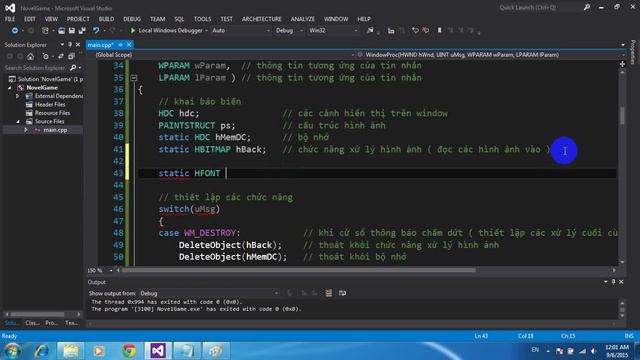Switch to the Team Explorer bottom tab

(x=71, y=323)
